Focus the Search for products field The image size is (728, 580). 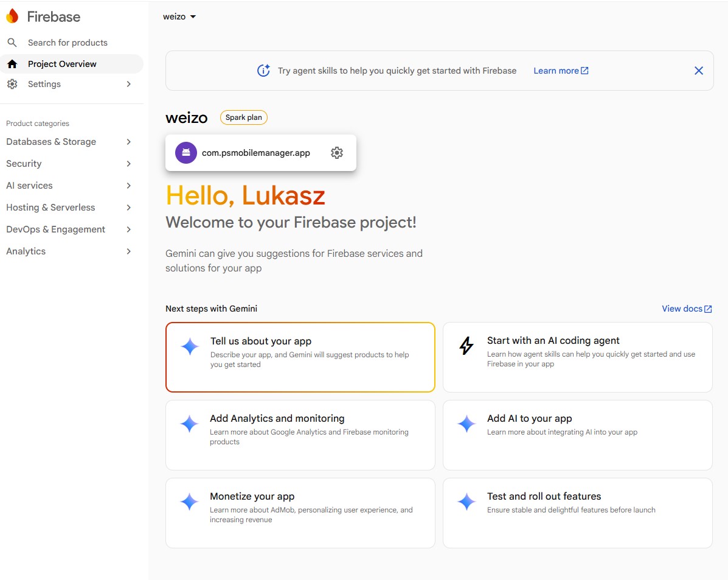point(68,43)
